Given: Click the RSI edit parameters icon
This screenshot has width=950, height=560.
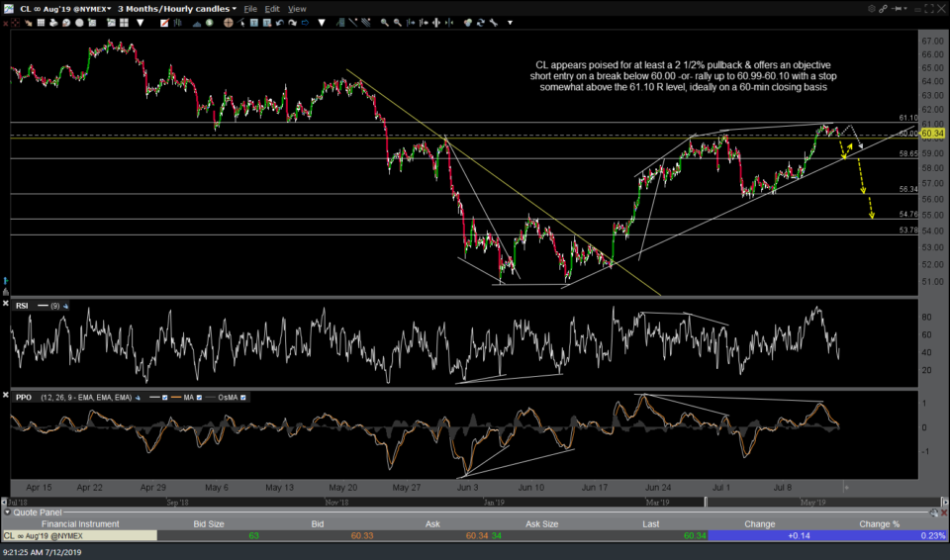Looking at the screenshot, I should coord(65,306).
